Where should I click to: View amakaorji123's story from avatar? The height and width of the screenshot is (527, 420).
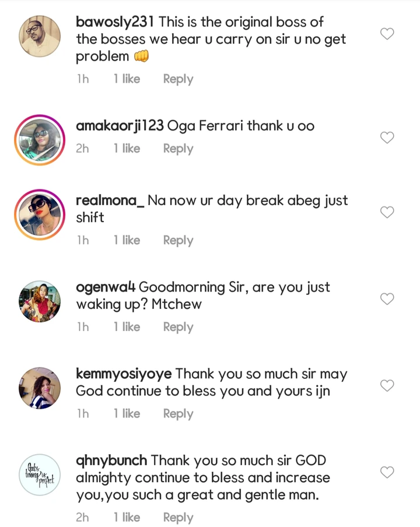coord(40,140)
